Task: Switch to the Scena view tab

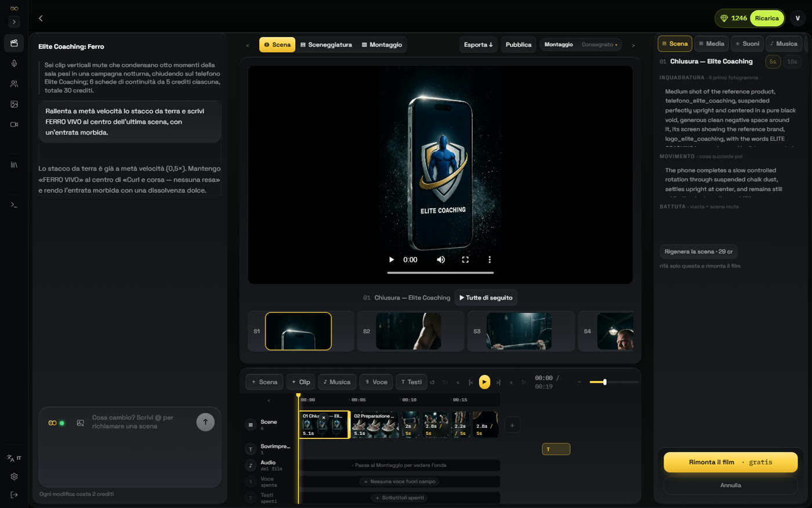Action: pyautogui.click(x=277, y=45)
